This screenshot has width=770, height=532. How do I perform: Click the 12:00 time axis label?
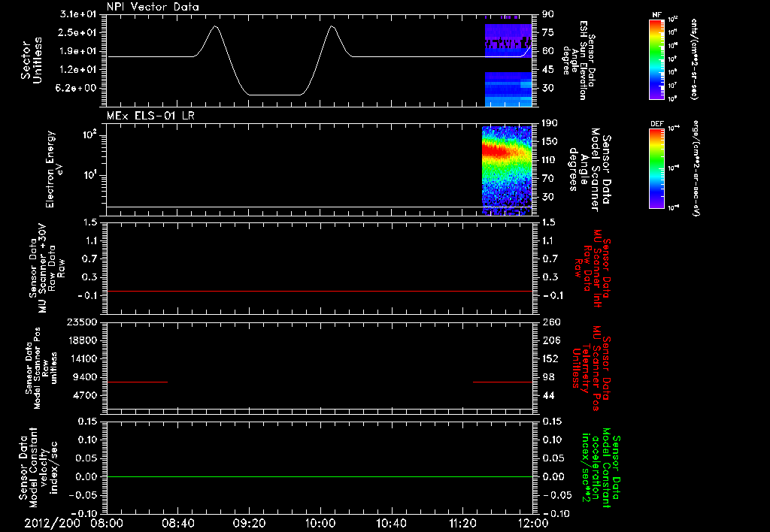533,523
